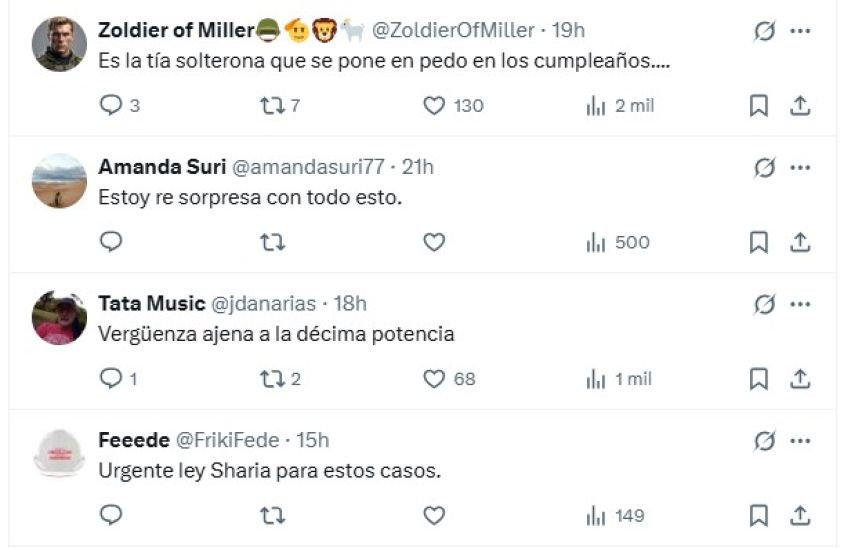
Task: Bookmark Zoldier of Miller's tweet
Action: tap(759, 105)
